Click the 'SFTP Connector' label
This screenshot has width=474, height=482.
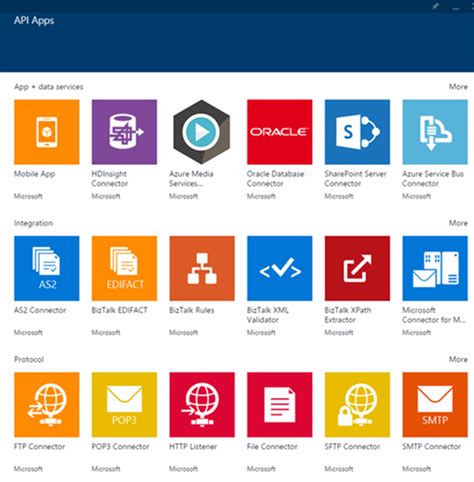pyautogui.click(x=352, y=447)
